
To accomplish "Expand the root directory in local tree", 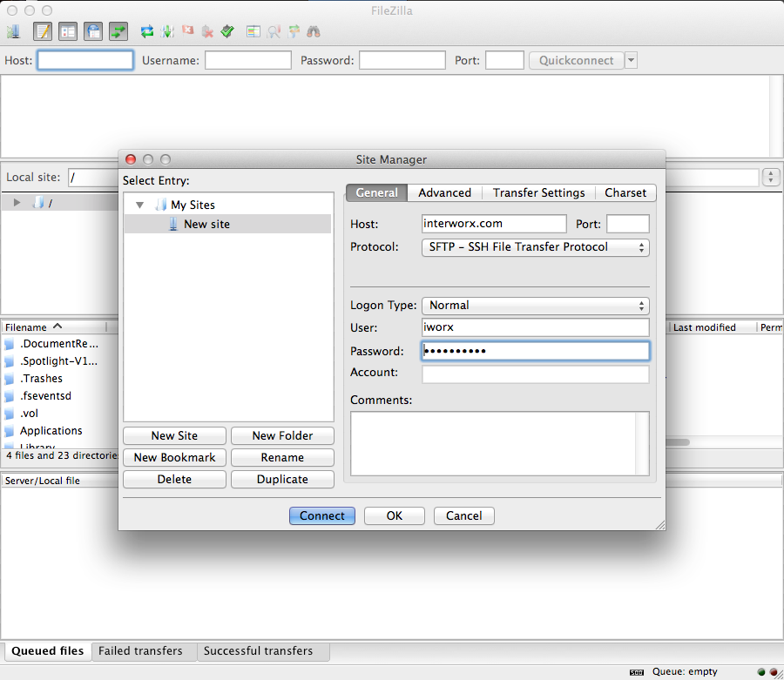I will (17, 202).
